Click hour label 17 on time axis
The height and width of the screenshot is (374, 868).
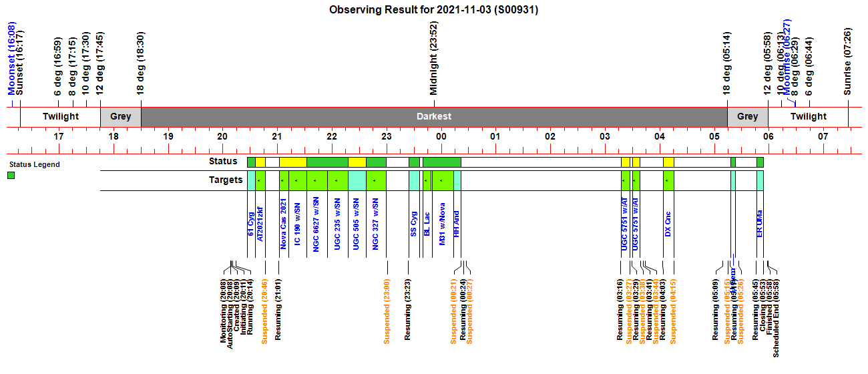pos(59,137)
